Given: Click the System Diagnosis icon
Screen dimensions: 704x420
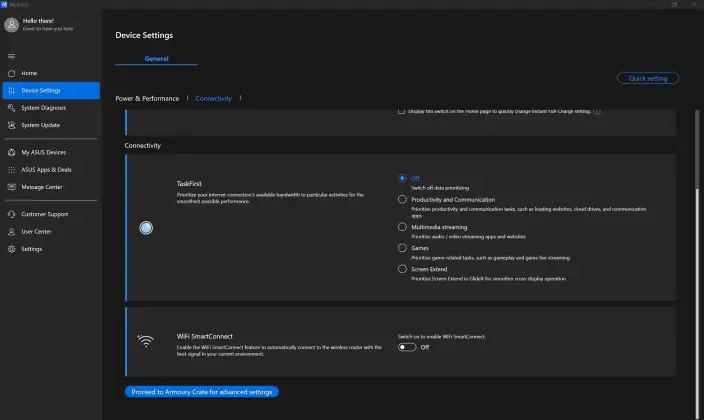Looking at the screenshot, I should pos(12,108).
